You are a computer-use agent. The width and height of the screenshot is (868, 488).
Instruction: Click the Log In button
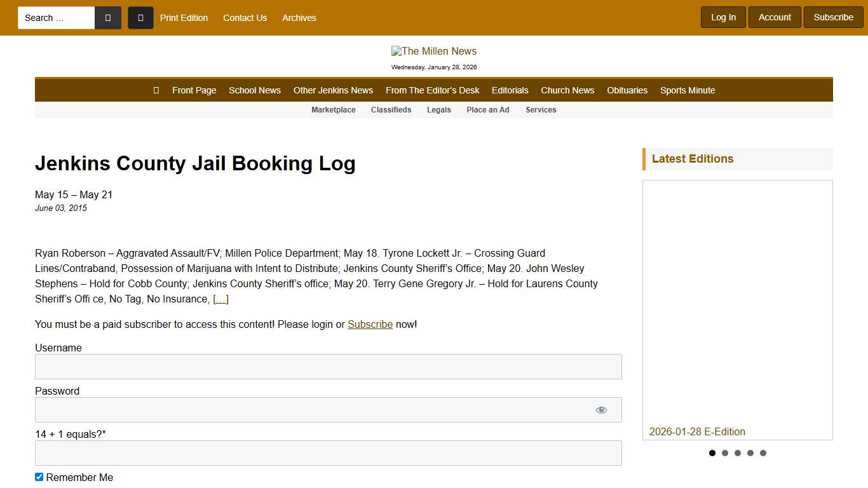coord(723,17)
